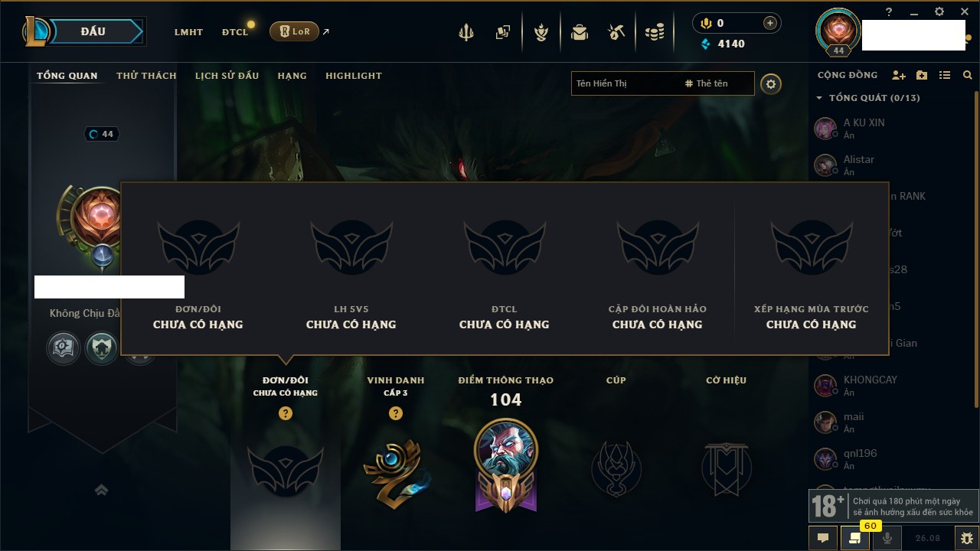Toggle the chat window button
This screenshot has height=551, width=980.
coord(823,538)
